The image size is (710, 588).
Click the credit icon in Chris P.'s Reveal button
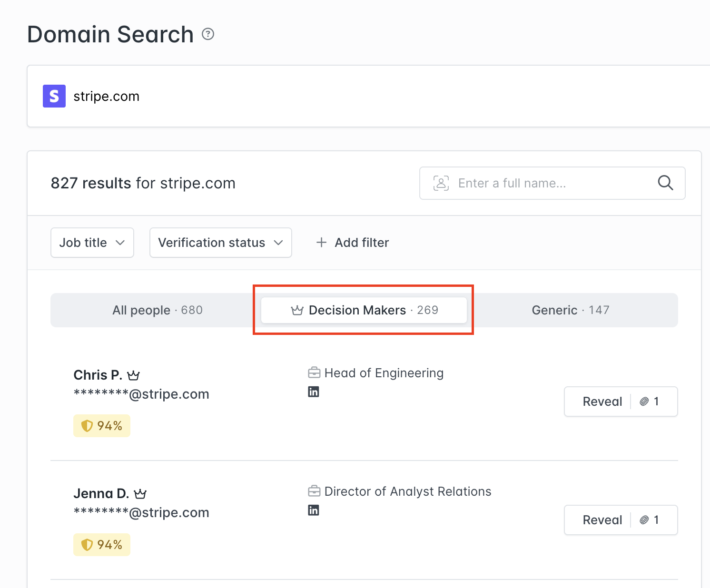(644, 402)
